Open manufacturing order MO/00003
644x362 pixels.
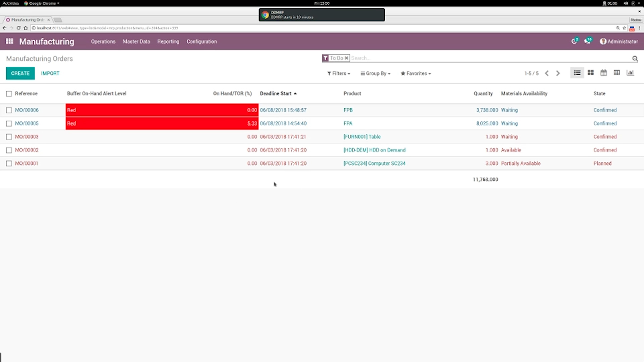click(27, 137)
